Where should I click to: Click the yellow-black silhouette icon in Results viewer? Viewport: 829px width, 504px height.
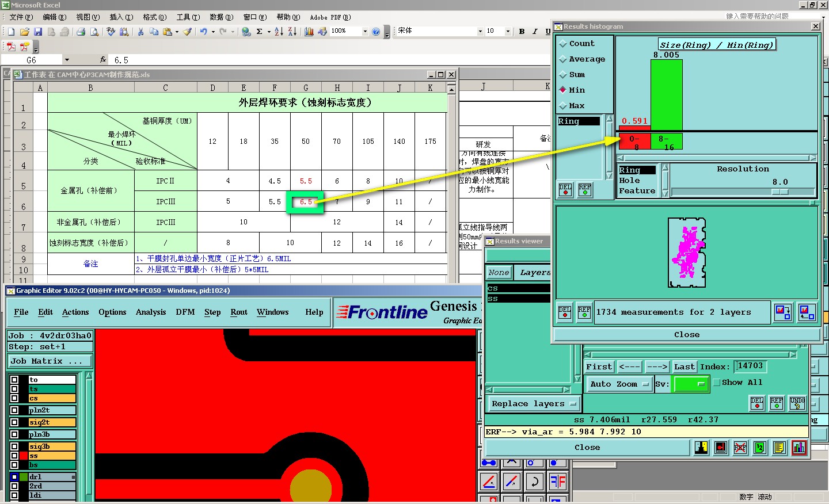(x=701, y=448)
